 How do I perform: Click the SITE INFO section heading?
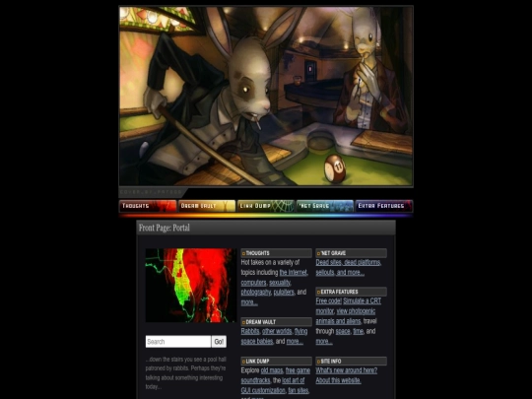pos(351,362)
